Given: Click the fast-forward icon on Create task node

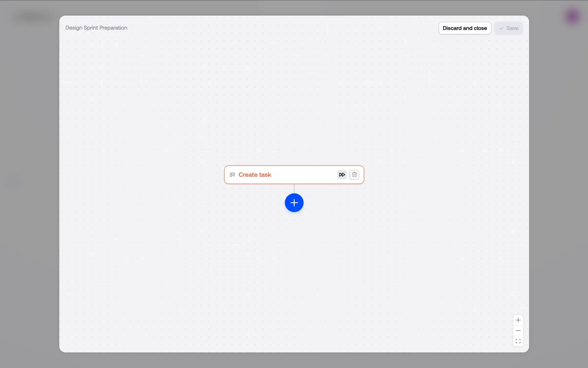Looking at the screenshot, I should pos(342,175).
